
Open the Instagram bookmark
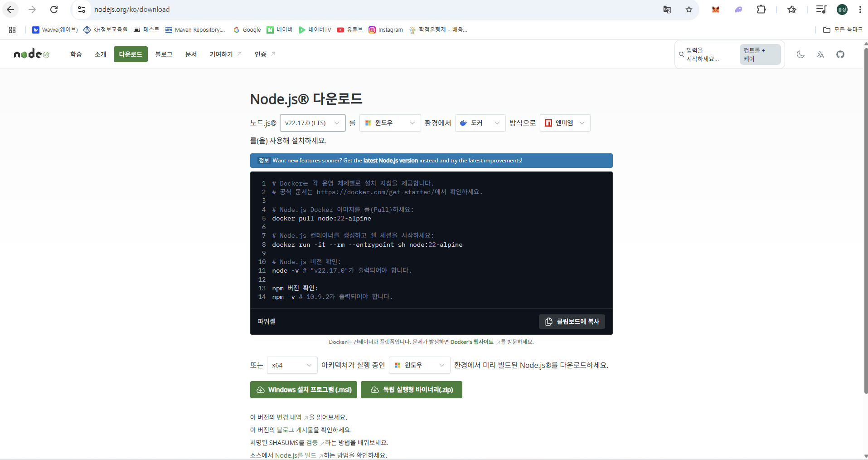[x=386, y=30]
